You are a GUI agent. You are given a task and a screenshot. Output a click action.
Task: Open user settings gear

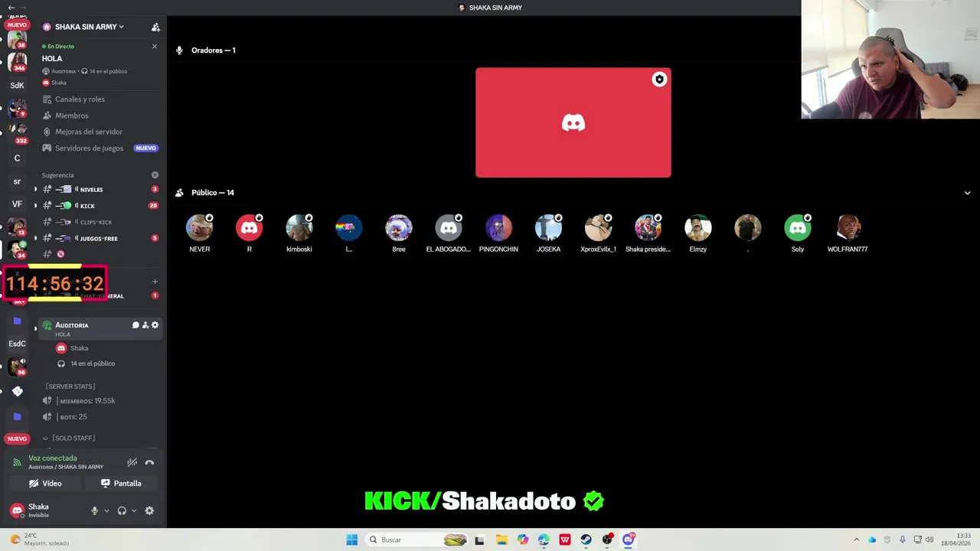point(149,510)
